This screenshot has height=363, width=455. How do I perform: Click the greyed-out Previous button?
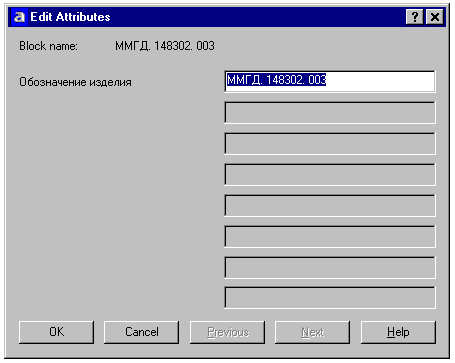click(x=227, y=332)
